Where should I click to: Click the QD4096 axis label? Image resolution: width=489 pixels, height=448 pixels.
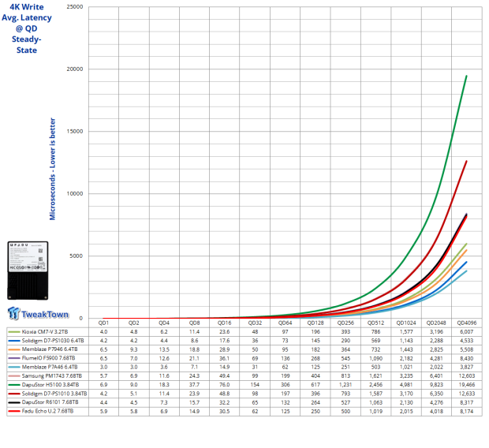[x=467, y=323]
